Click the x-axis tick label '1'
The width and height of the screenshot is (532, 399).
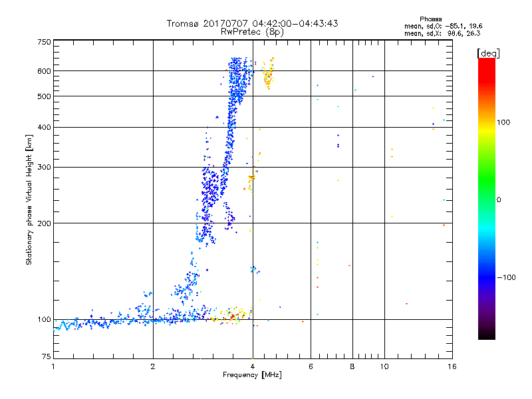(x=53, y=366)
